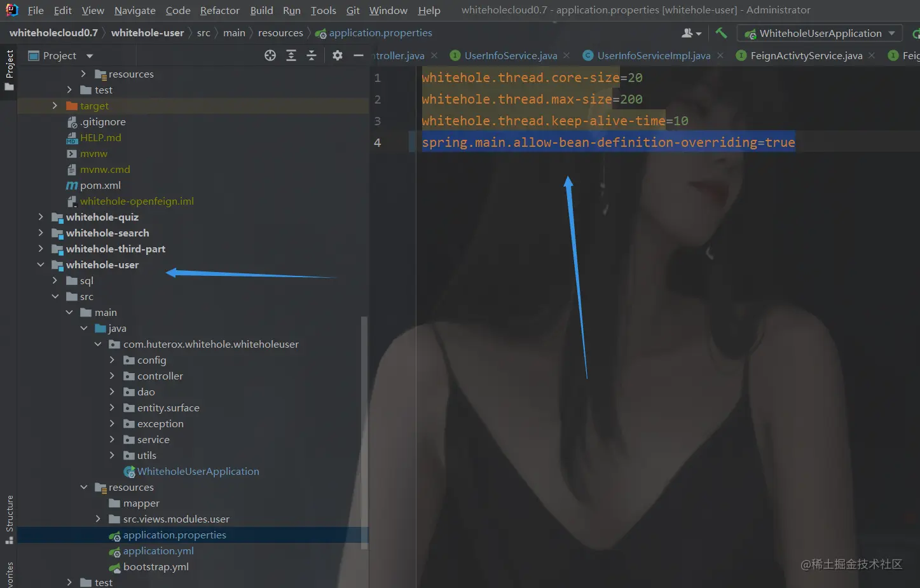Click the locate/select opened file icon
The width and height of the screenshot is (920, 588).
pyautogui.click(x=270, y=55)
